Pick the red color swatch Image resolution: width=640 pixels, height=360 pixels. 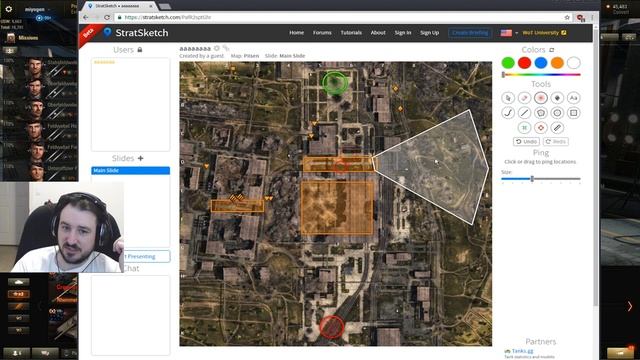pyautogui.click(x=524, y=63)
